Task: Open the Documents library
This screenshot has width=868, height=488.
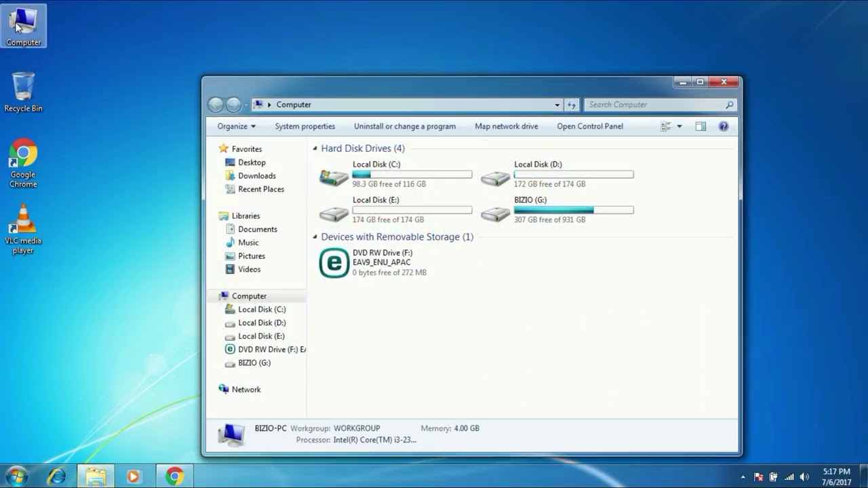Action: pos(258,229)
